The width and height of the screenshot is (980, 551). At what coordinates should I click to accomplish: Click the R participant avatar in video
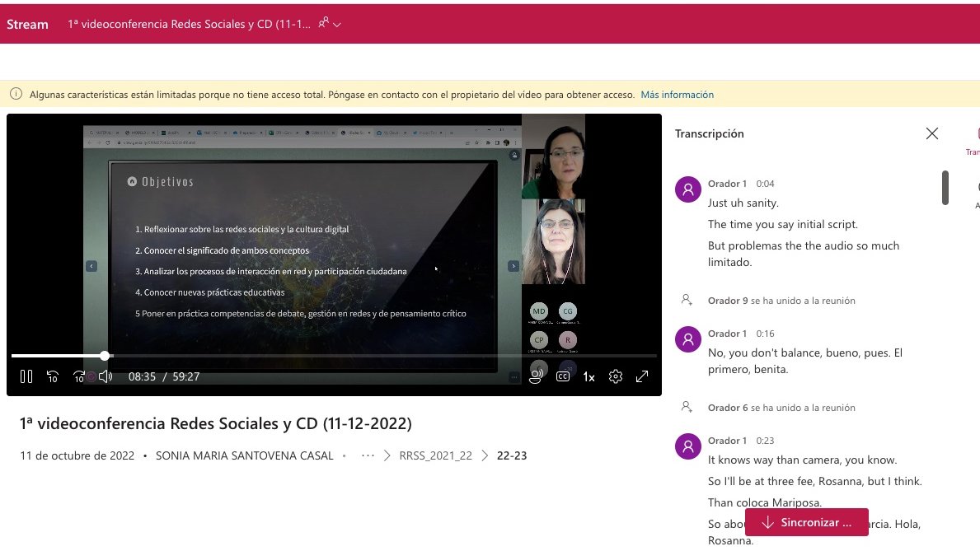(568, 340)
